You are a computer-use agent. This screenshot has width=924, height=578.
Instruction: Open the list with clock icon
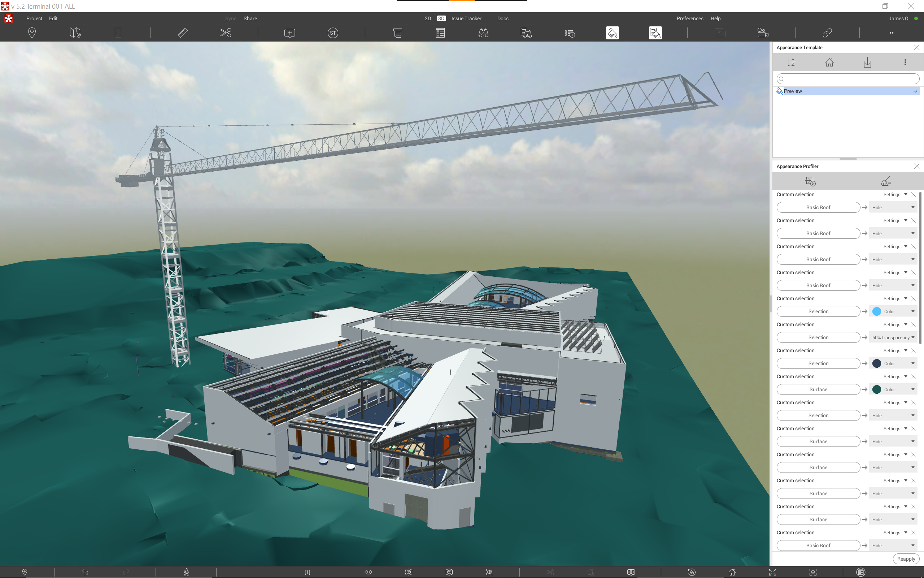tap(570, 33)
